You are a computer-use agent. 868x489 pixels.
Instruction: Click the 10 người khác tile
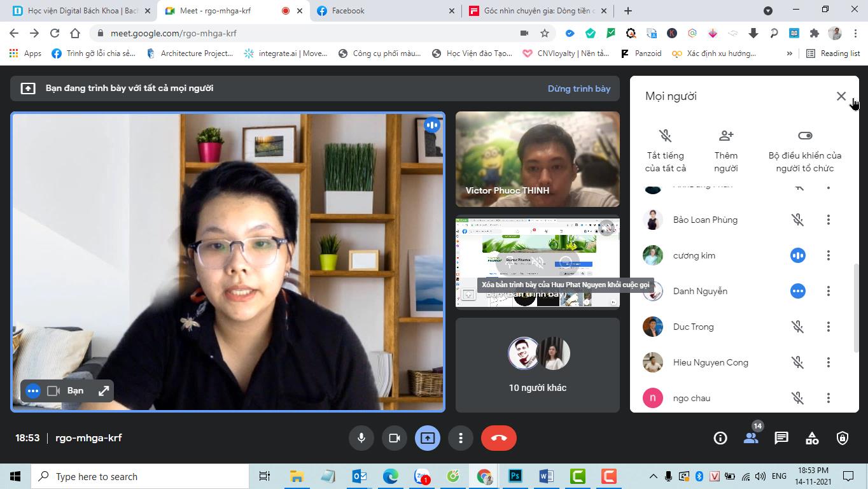coord(538,365)
